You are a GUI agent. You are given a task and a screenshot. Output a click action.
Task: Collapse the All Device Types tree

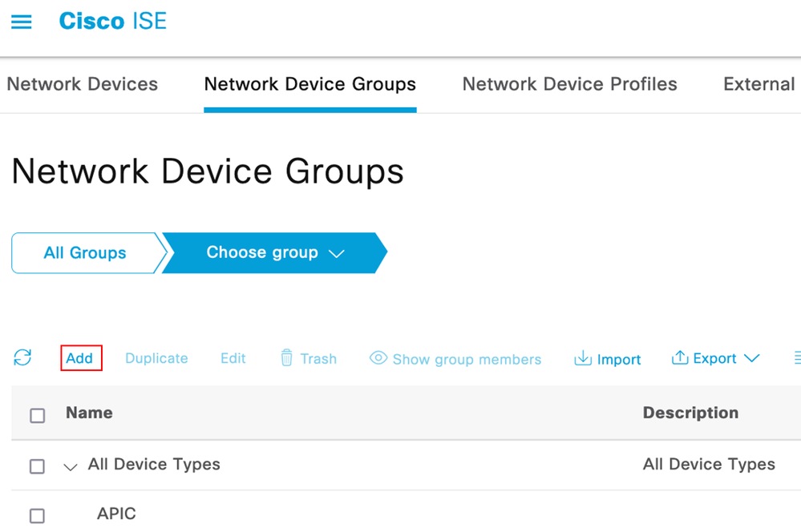point(71,466)
